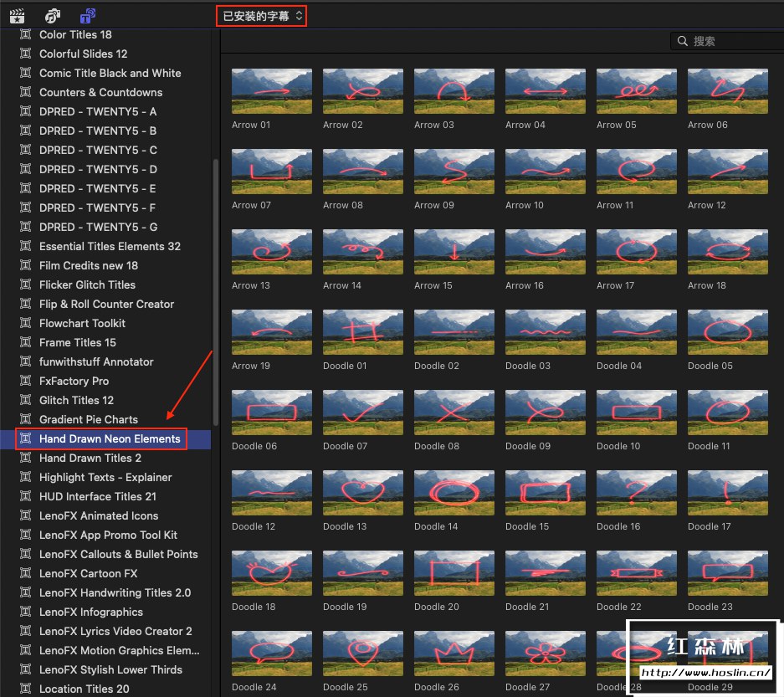Screen dimensions: 784x697
Task: Select the Arrow 11 title thumbnail
Action: [x=637, y=172]
